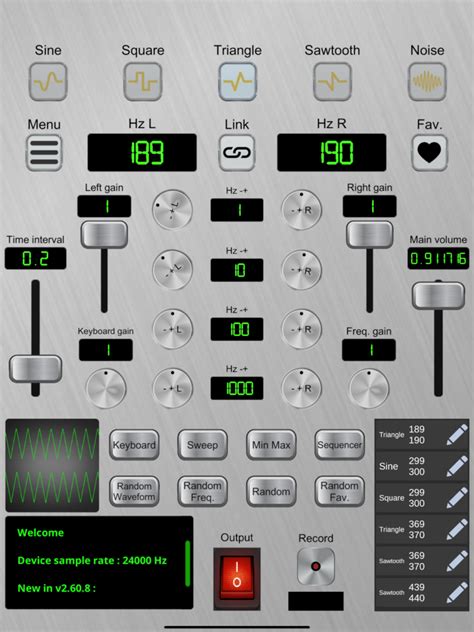Viewport: 474px width, 632px height.
Task: Select the Sawtooth waveform icon
Action: (333, 82)
